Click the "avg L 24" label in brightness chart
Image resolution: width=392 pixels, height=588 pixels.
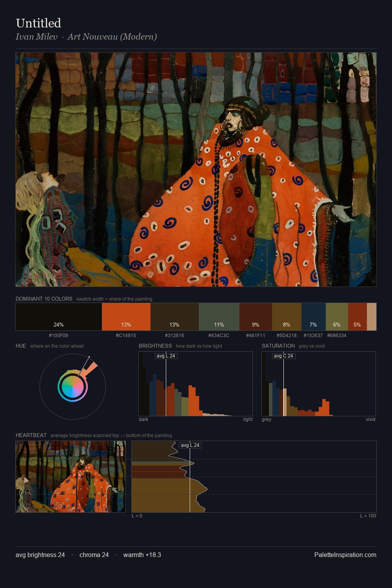(166, 356)
